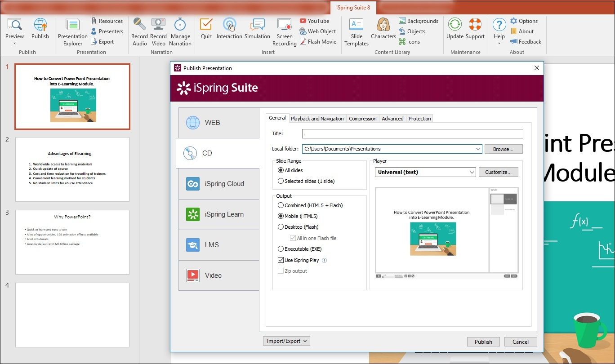Insert an Interaction
This screenshot has width=615, height=364.
tap(229, 31)
